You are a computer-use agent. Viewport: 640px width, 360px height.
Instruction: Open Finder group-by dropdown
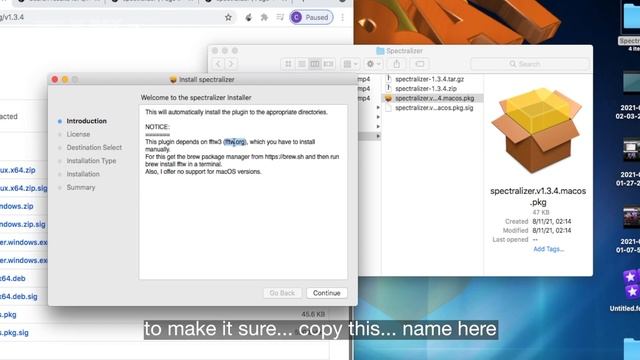(350, 64)
